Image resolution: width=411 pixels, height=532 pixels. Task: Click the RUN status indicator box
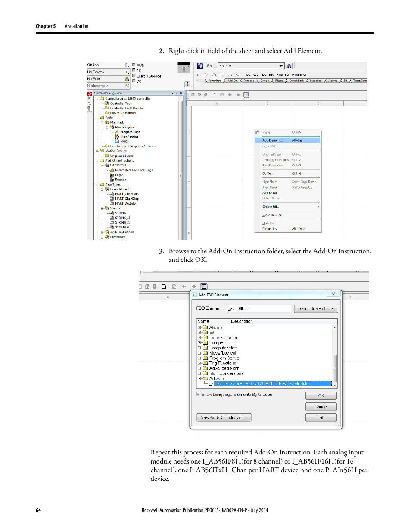tap(134, 65)
